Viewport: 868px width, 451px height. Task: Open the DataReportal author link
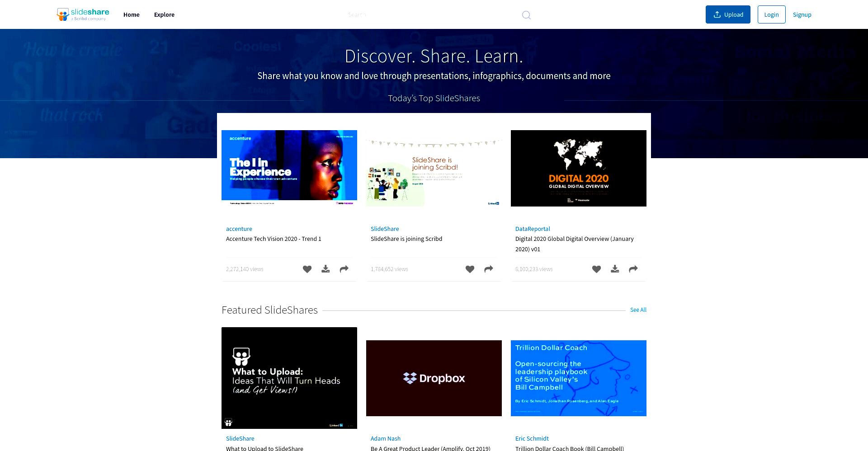(533, 229)
